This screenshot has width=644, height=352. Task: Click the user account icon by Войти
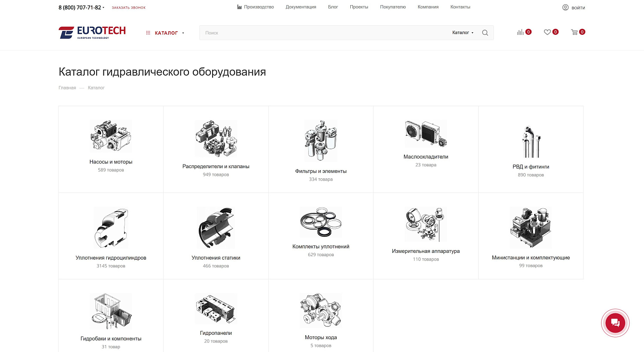coord(565,7)
